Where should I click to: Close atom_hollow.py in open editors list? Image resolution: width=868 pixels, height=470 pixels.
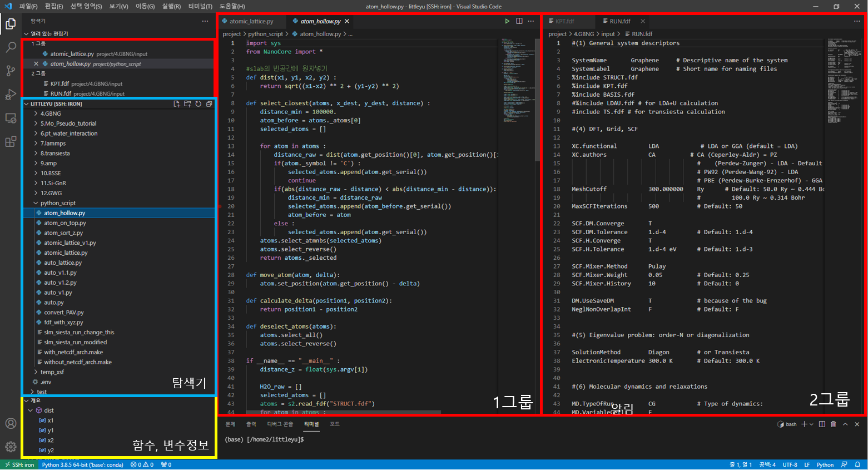tap(36, 64)
